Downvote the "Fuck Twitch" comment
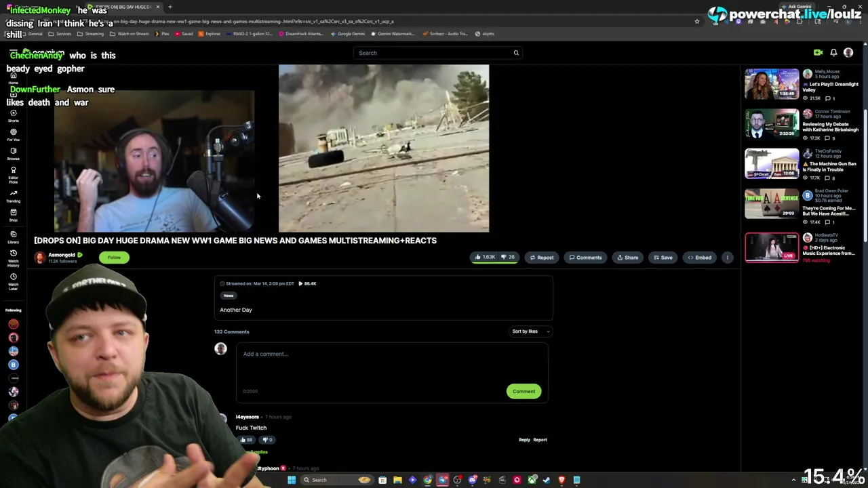Image resolution: width=868 pixels, height=488 pixels. coord(268,440)
